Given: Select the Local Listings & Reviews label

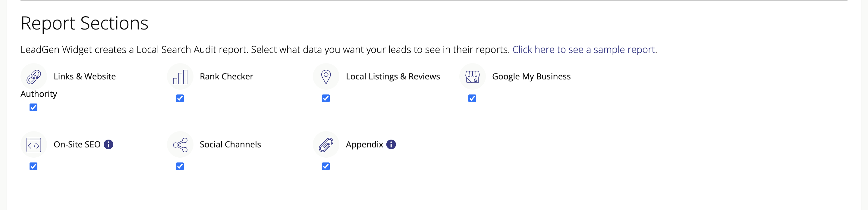Looking at the screenshot, I should [x=392, y=76].
